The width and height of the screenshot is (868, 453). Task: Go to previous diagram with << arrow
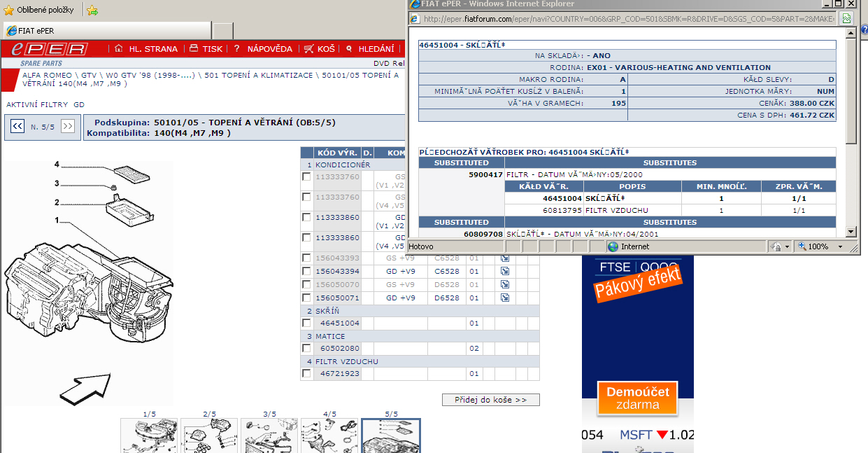(17, 126)
